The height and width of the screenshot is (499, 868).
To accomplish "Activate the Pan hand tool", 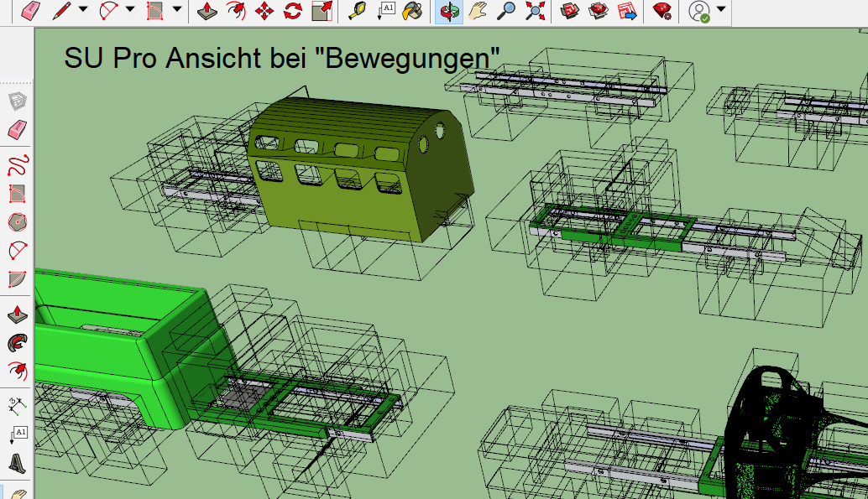I will point(478,11).
